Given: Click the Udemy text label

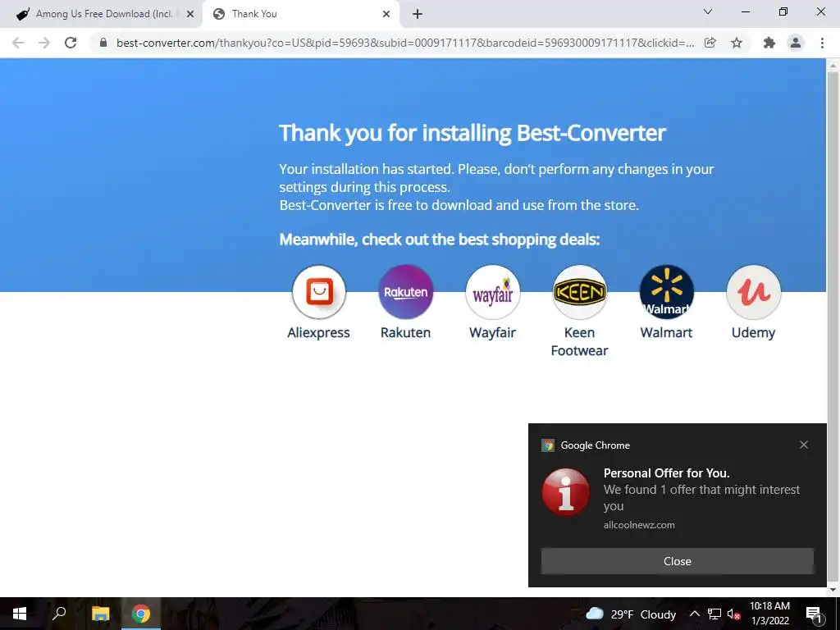Looking at the screenshot, I should point(753,333).
